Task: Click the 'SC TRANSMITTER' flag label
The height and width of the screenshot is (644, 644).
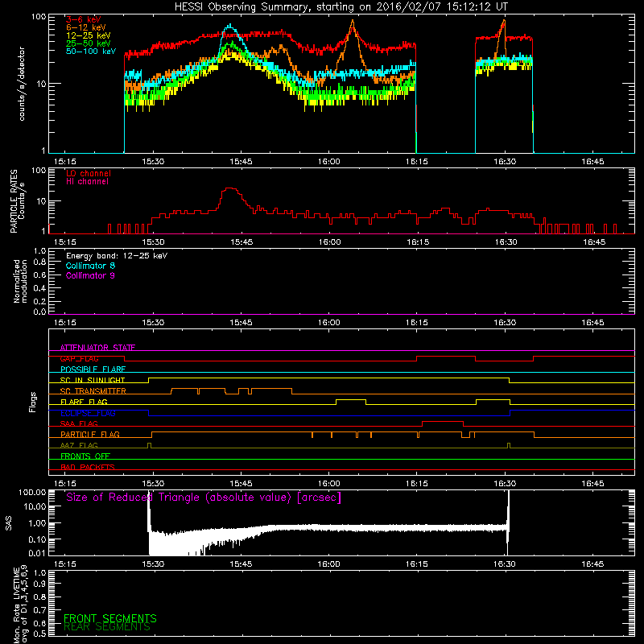Action: click(93, 391)
